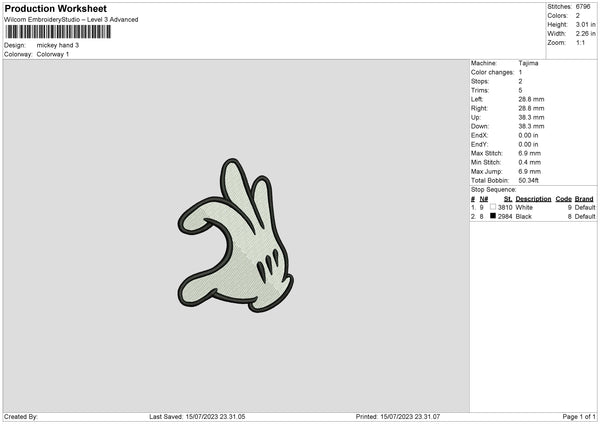Viewport: 600px width, 424px height.
Task: Click the N# column header
Action: 484,199
